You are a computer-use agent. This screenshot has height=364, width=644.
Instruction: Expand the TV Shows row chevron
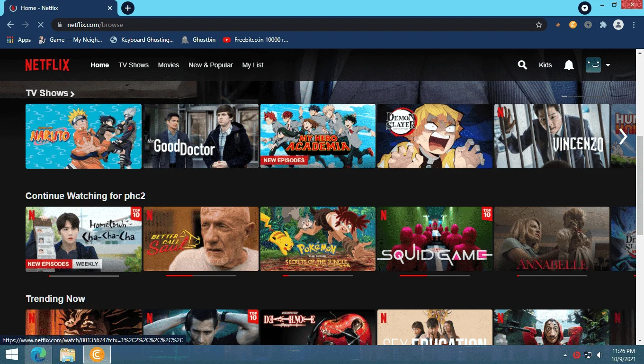(x=72, y=94)
